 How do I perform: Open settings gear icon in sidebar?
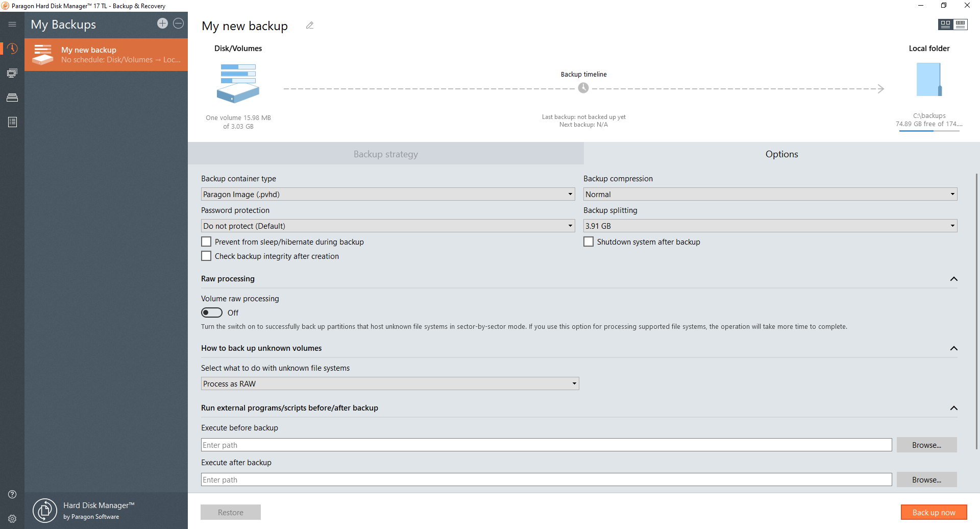coord(12,518)
